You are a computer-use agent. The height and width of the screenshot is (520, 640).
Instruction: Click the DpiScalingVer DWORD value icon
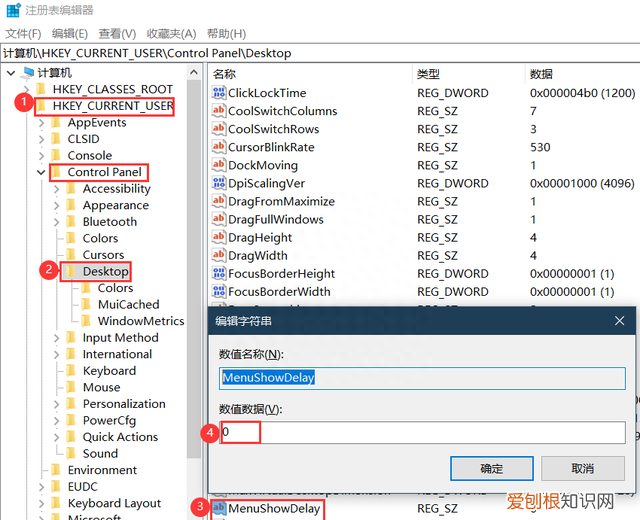pyautogui.click(x=219, y=183)
